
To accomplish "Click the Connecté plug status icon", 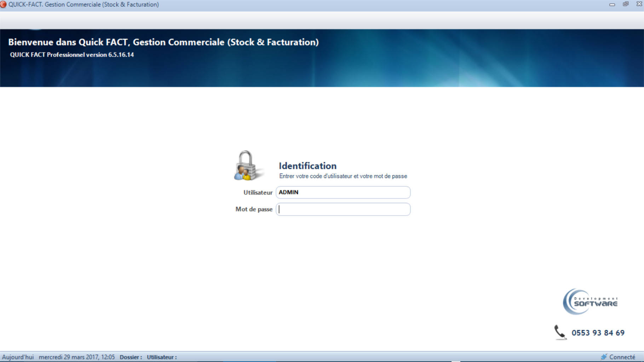I will [x=604, y=357].
